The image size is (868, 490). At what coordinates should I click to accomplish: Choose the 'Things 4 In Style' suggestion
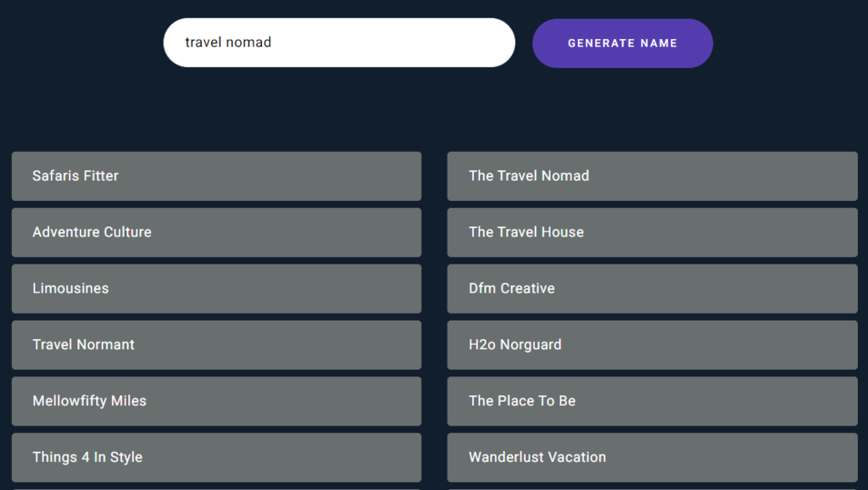tap(216, 457)
